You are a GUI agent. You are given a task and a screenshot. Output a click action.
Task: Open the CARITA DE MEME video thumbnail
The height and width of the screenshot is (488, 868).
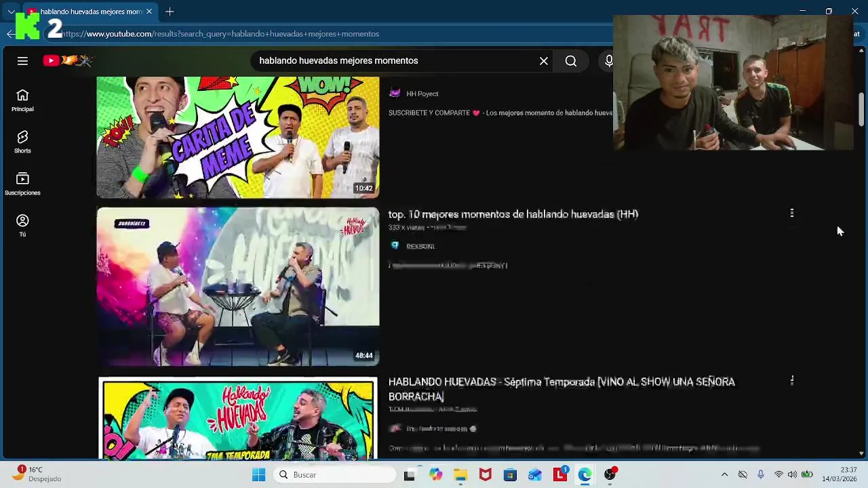point(237,137)
